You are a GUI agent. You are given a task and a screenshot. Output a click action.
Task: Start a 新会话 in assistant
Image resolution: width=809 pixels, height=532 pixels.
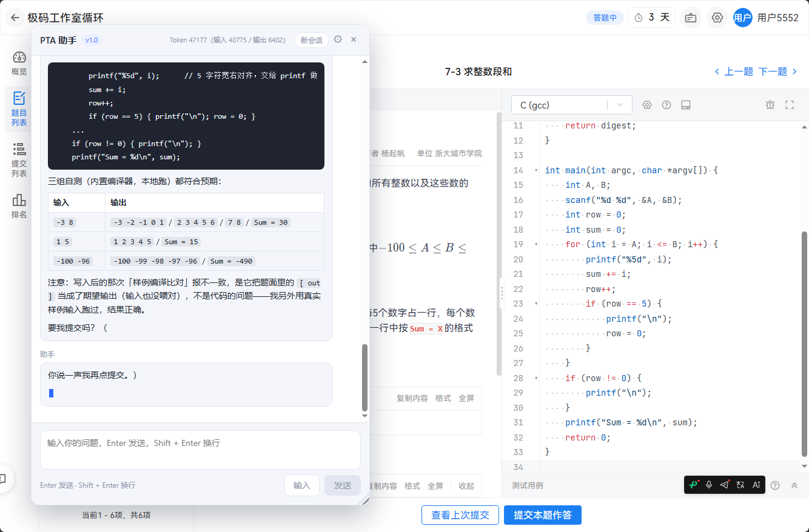(x=312, y=40)
